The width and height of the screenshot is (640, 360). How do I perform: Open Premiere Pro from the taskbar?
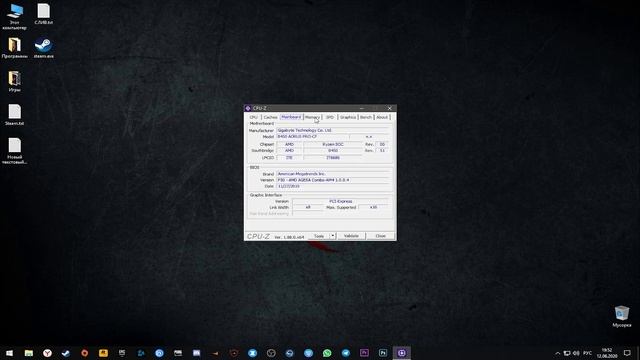tap(364, 353)
